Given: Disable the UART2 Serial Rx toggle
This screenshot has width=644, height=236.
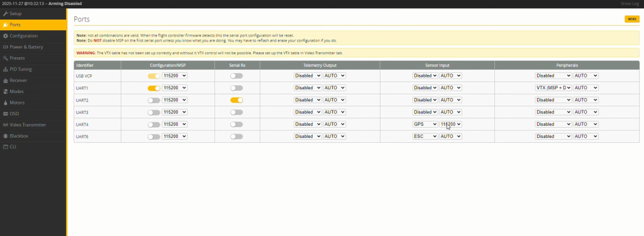Looking at the screenshot, I should [236, 100].
